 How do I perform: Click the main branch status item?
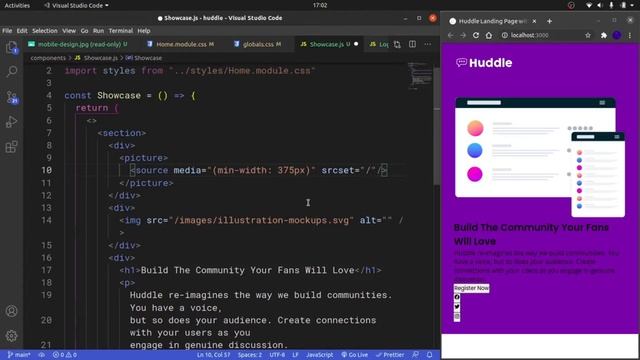pyautogui.click(x=19, y=355)
